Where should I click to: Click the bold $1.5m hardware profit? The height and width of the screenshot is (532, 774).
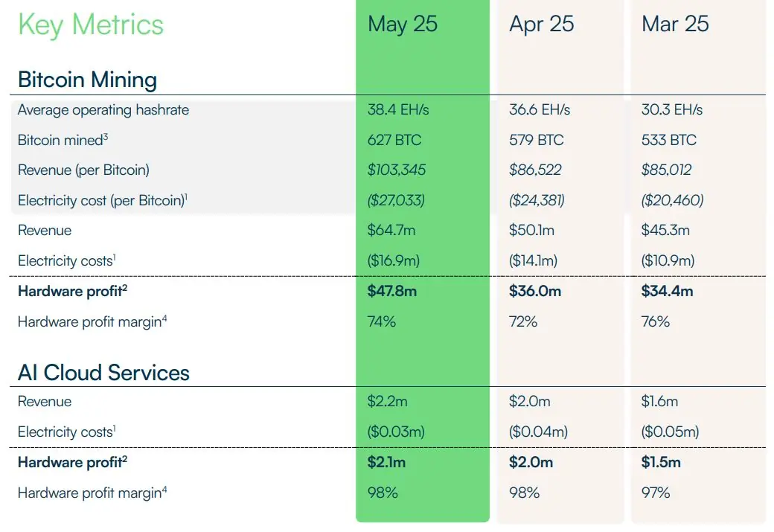pyautogui.click(x=661, y=462)
